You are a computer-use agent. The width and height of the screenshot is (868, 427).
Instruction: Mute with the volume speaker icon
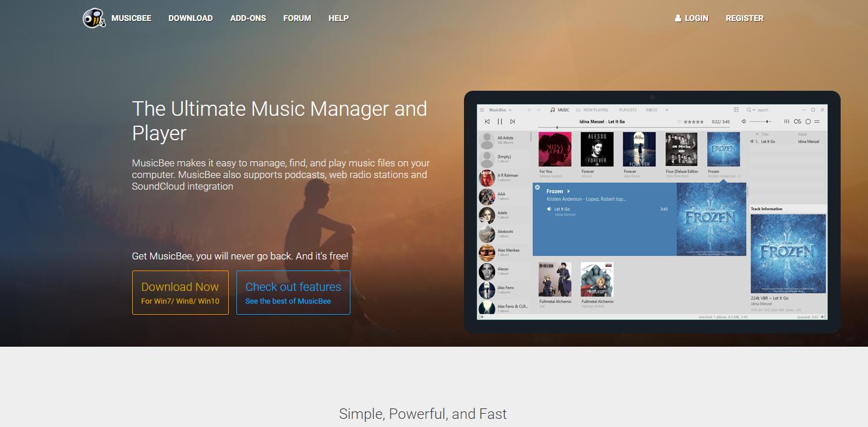(x=744, y=122)
